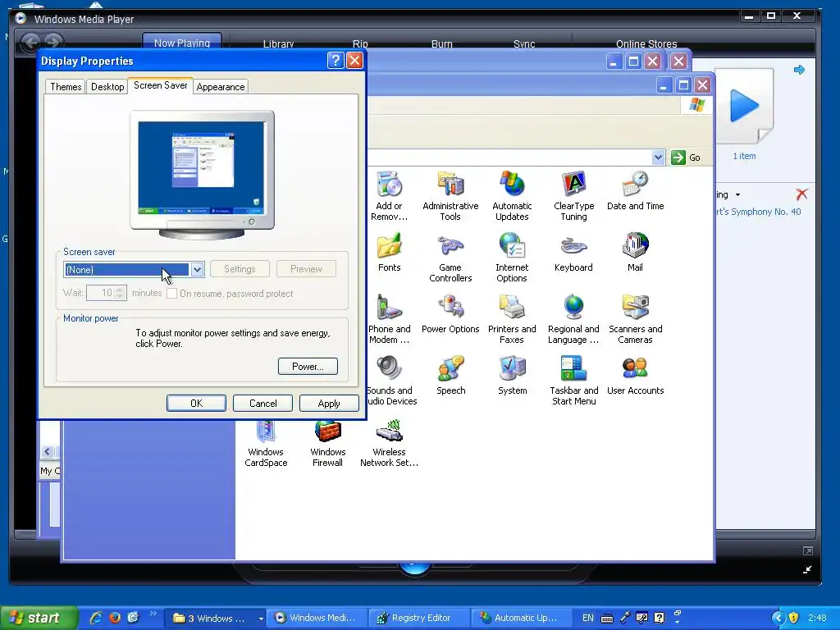Launch Firefox from quick launch
The height and width of the screenshot is (630, 840).
(114, 618)
